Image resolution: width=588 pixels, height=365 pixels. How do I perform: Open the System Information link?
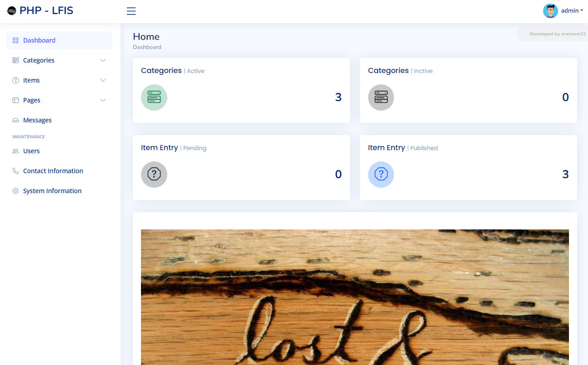click(x=59, y=191)
